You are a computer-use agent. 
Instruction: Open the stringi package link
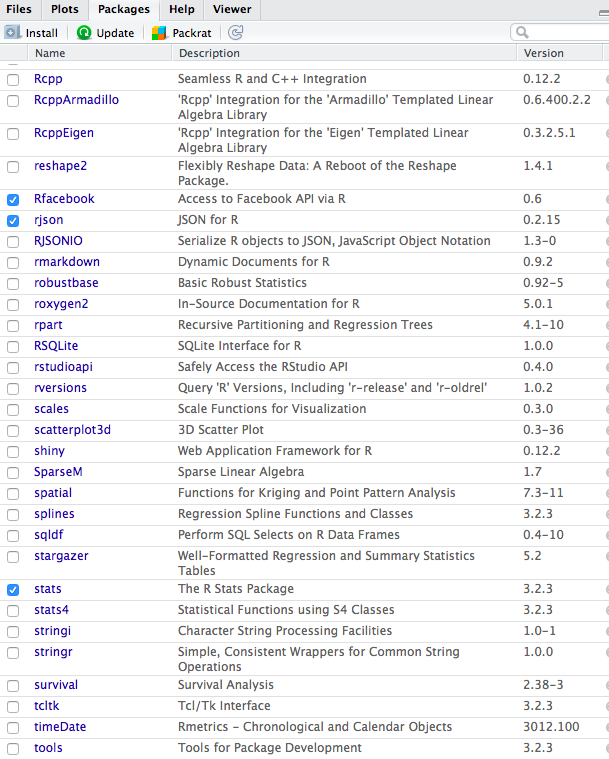(x=52, y=631)
